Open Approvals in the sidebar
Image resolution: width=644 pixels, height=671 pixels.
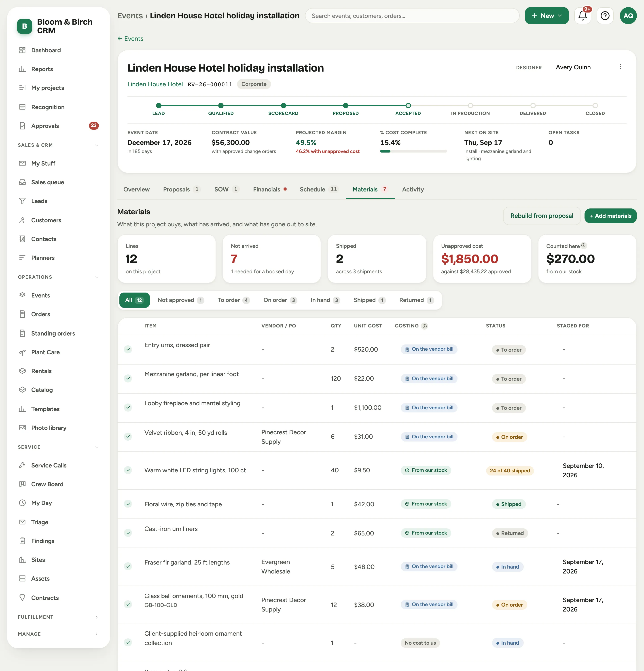[x=59, y=126]
